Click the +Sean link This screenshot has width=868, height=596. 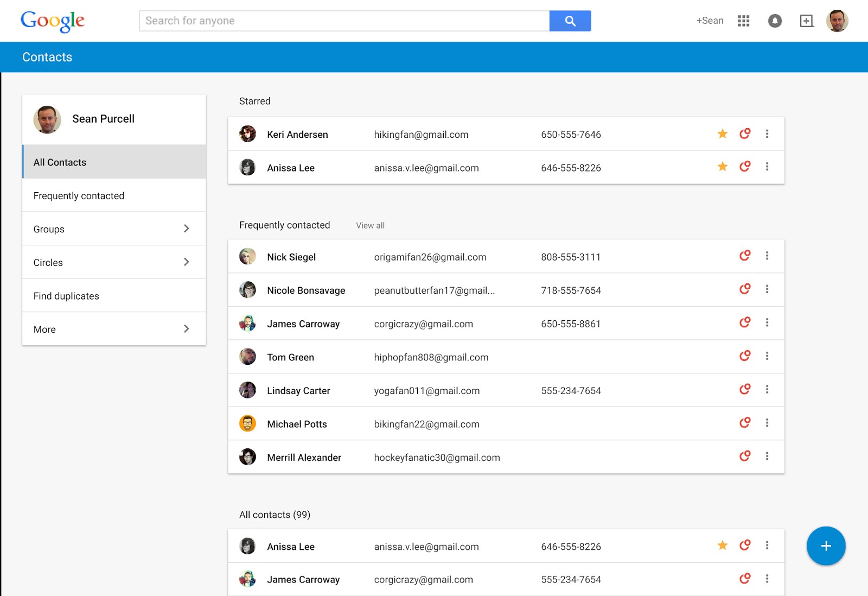710,21
